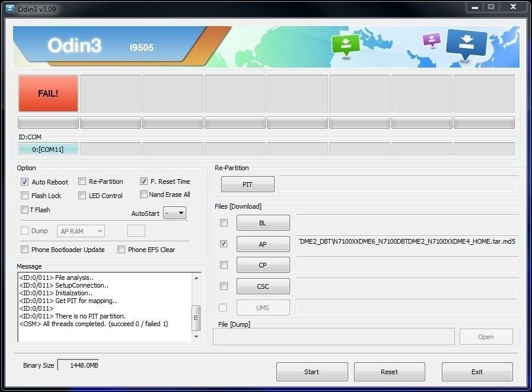The height and width of the screenshot is (392, 532).
Task: Click the Binary Size value 1448.0MB
Action: point(78,365)
